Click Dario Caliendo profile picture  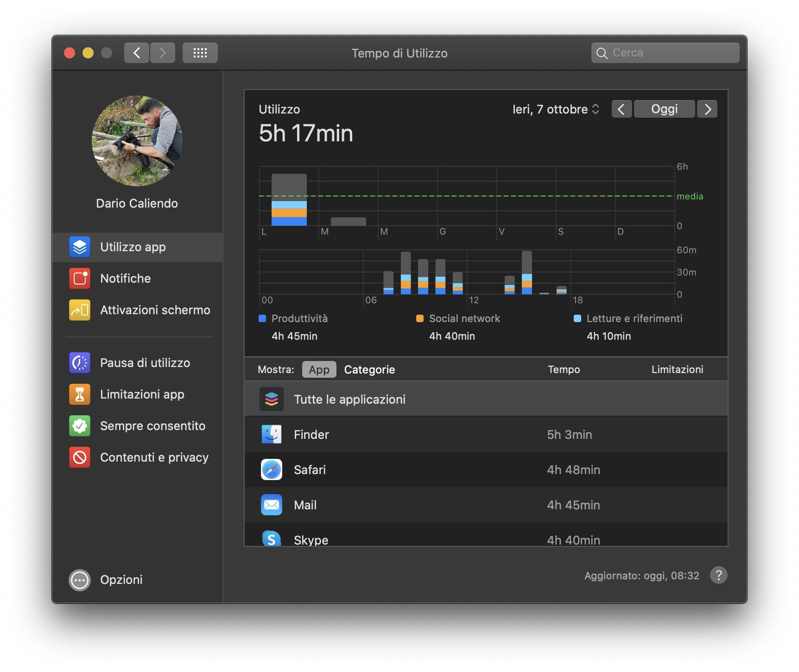coord(137,141)
